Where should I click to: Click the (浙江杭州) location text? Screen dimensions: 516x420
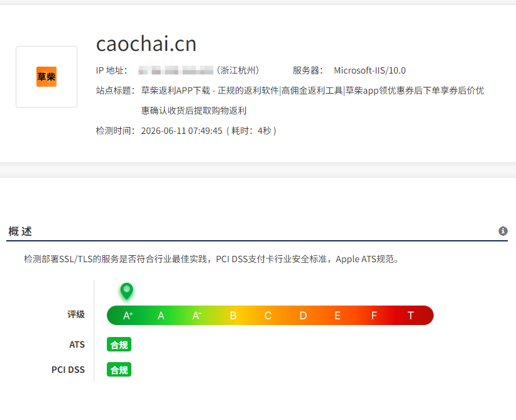(238, 70)
